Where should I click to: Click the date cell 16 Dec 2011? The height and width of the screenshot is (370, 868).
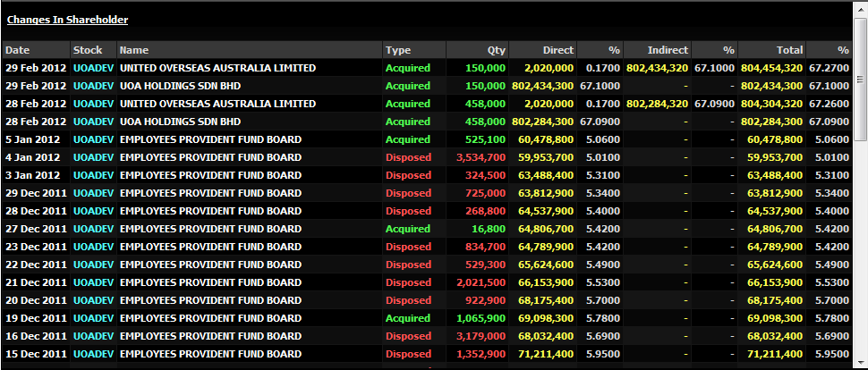36,336
